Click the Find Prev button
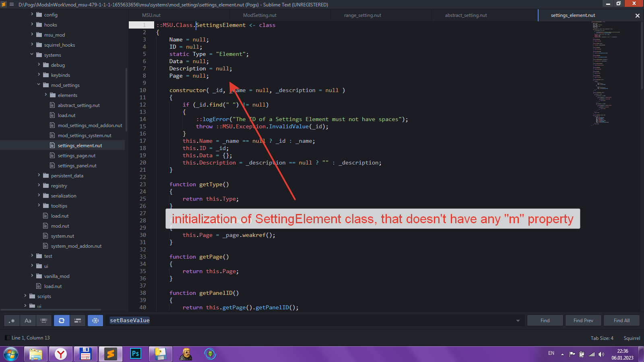This screenshot has height=362, width=644. click(x=583, y=320)
